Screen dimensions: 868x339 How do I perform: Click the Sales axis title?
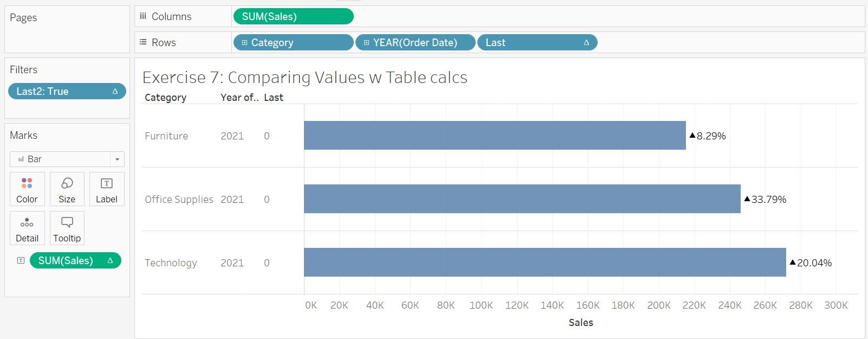click(x=580, y=323)
